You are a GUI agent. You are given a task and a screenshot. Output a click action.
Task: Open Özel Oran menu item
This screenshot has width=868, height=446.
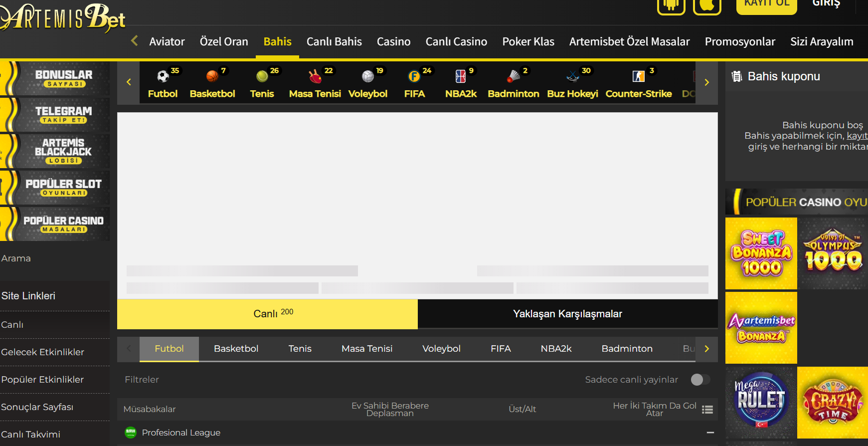pos(224,41)
